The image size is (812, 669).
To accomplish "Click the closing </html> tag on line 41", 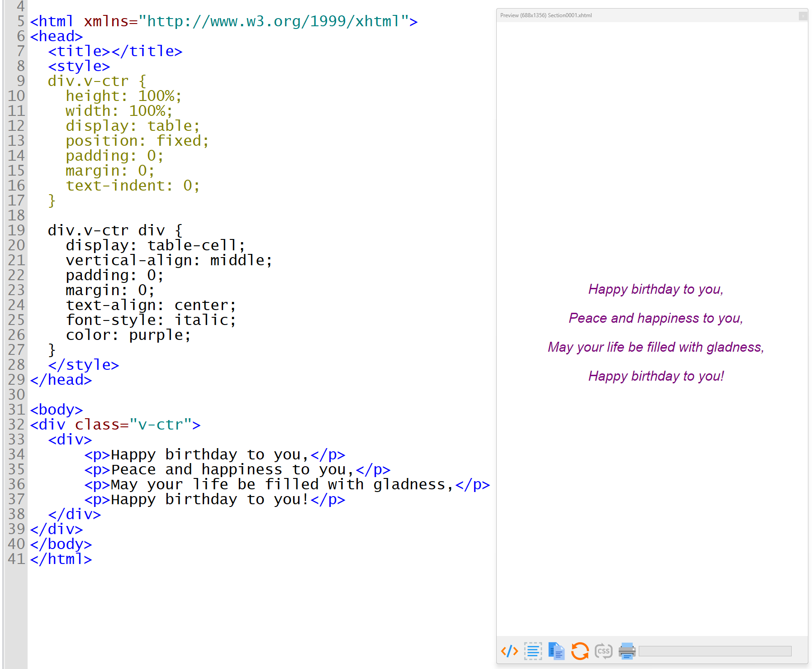I will click(x=61, y=559).
